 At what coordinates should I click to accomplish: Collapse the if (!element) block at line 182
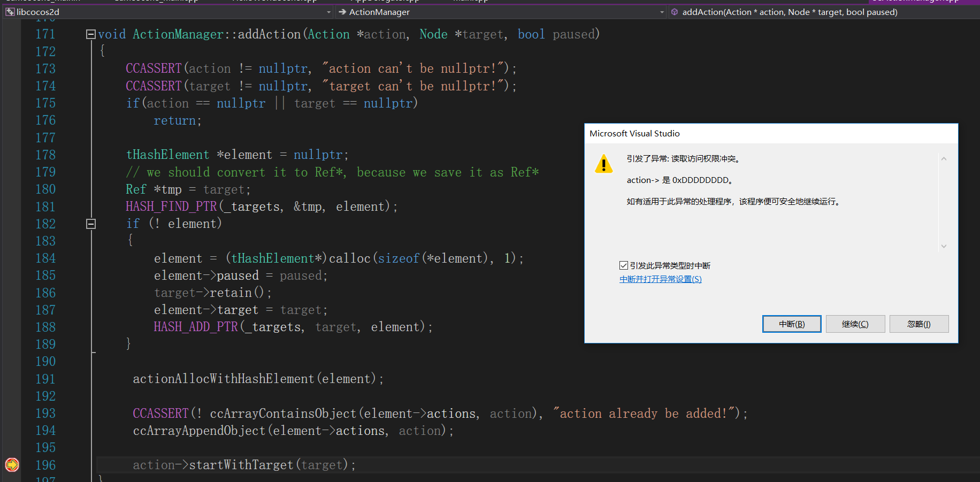click(91, 224)
